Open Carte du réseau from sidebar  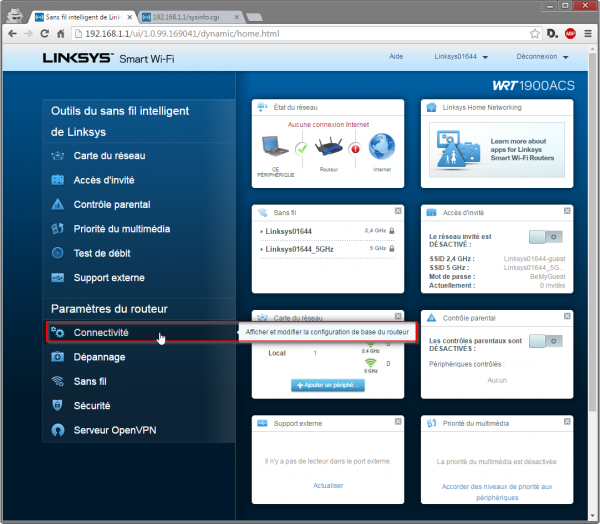click(x=107, y=156)
